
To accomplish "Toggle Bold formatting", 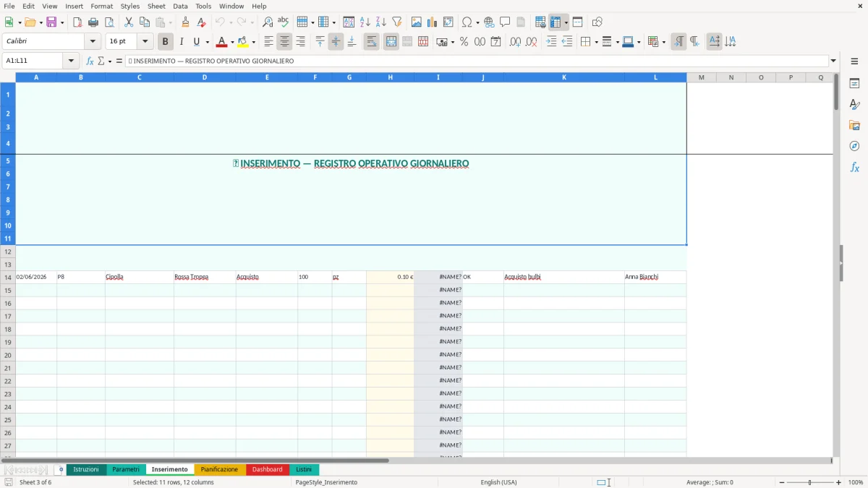I will pyautogui.click(x=166, y=42).
